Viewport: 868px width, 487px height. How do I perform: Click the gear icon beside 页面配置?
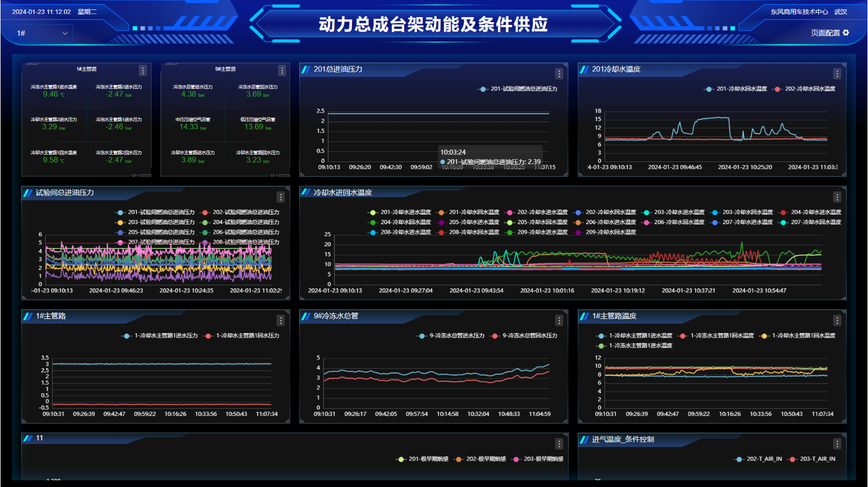(x=846, y=33)
